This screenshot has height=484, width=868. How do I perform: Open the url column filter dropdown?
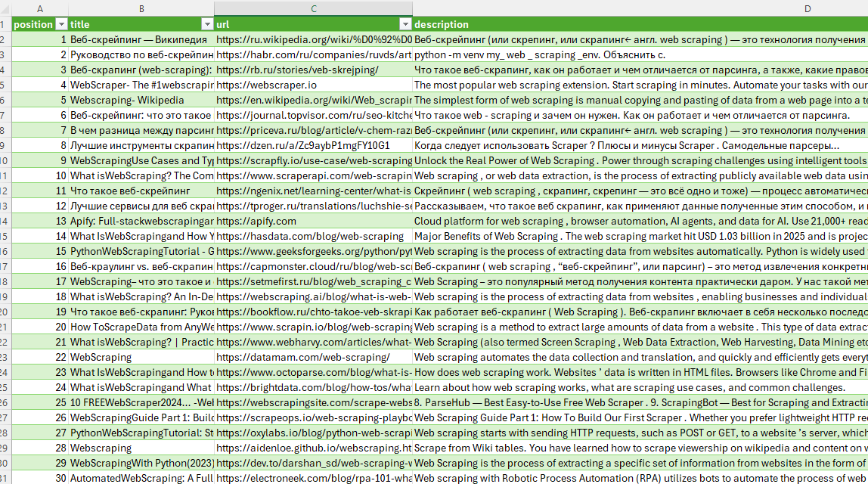point(406,24)
